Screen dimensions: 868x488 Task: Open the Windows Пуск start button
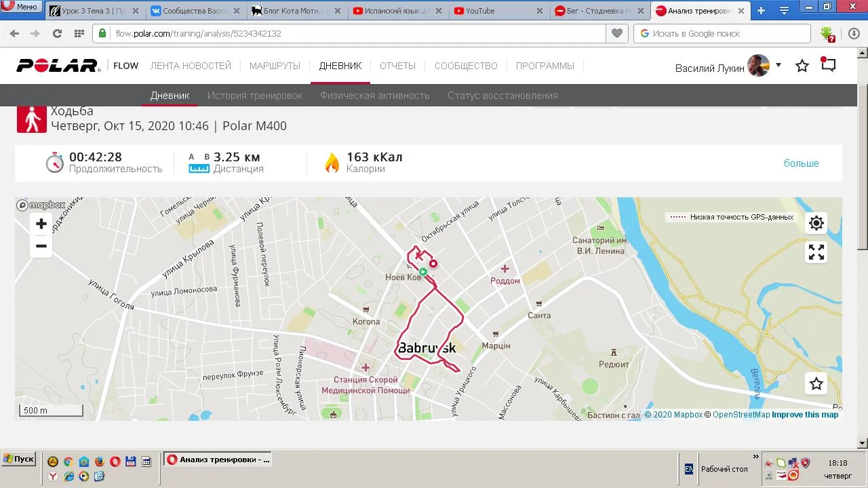[18, 459]
